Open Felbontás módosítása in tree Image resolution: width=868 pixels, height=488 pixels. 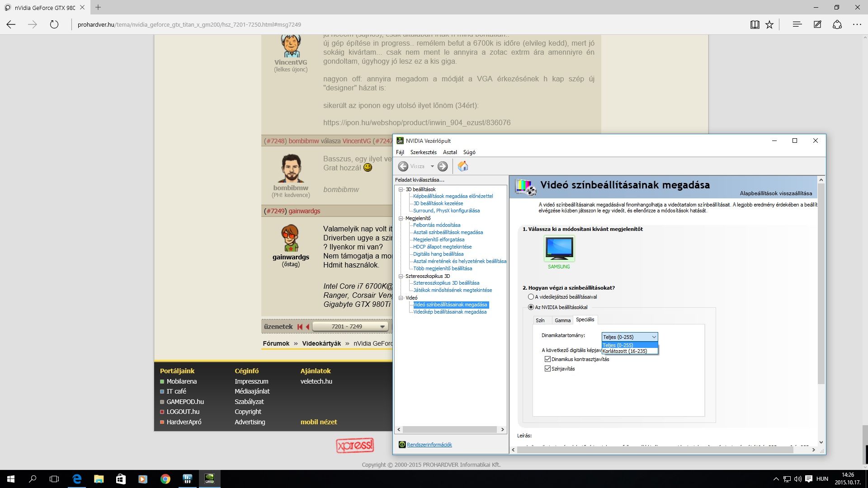pos(437,225)
